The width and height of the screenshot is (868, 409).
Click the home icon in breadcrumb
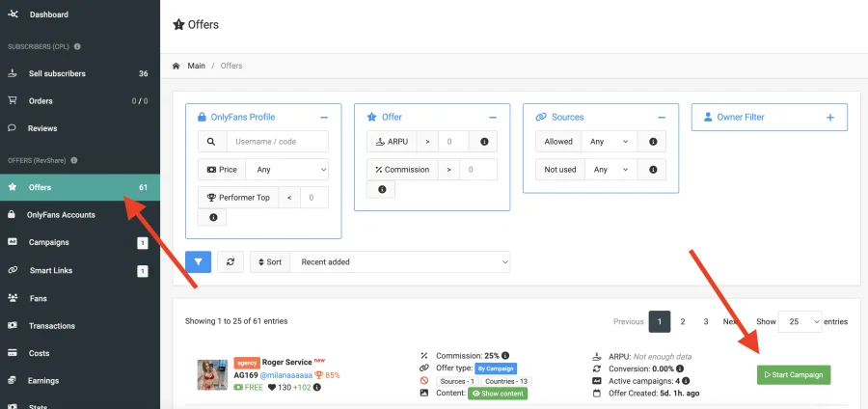tap(176, 66)
